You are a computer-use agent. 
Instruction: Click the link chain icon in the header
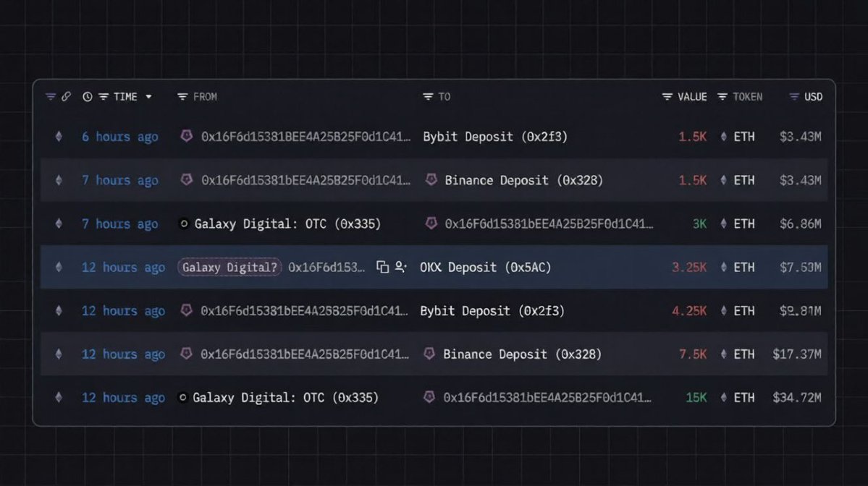[67, 97]
